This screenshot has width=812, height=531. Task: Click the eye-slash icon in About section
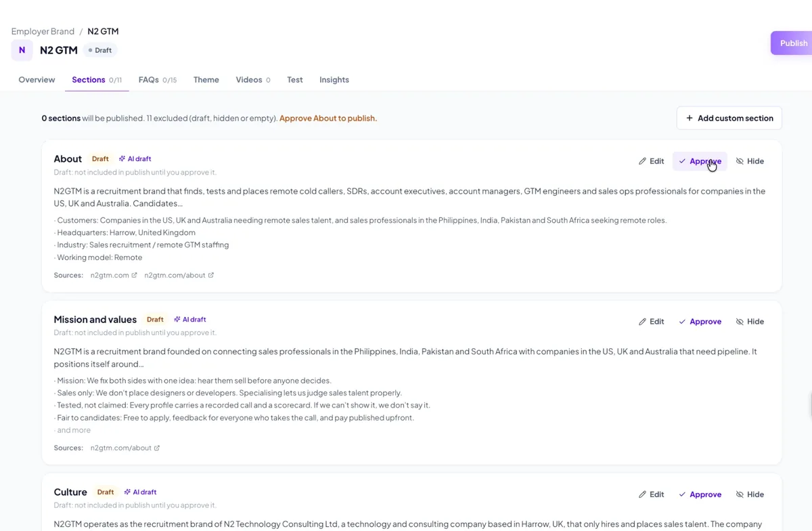point(740,161)
